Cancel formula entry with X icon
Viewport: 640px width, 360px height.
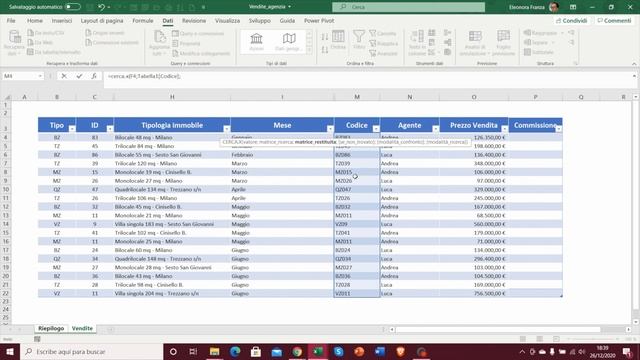64,76
